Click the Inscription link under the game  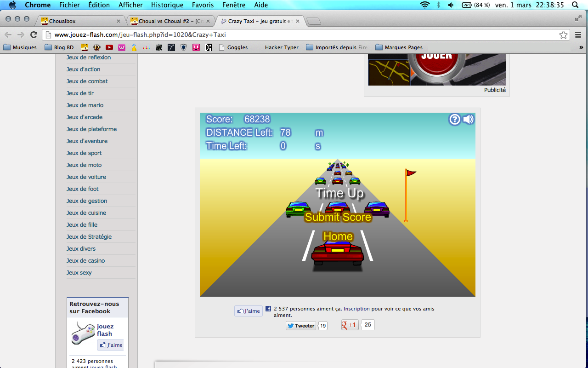coord(356,309)
